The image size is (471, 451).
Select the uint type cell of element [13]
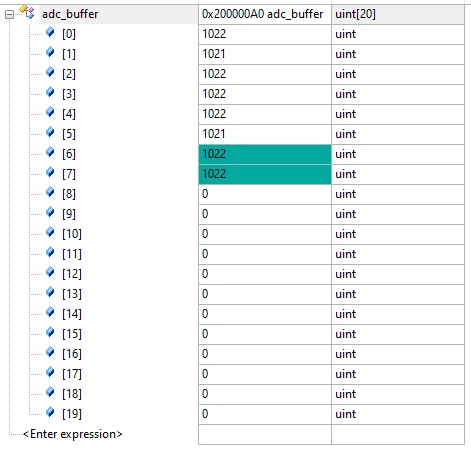[398, 294]
